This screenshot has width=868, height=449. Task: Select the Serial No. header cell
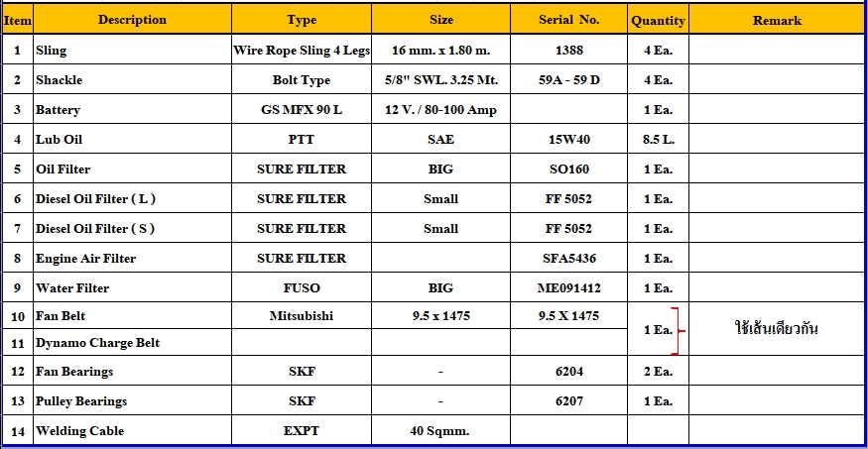click(568, 20)
